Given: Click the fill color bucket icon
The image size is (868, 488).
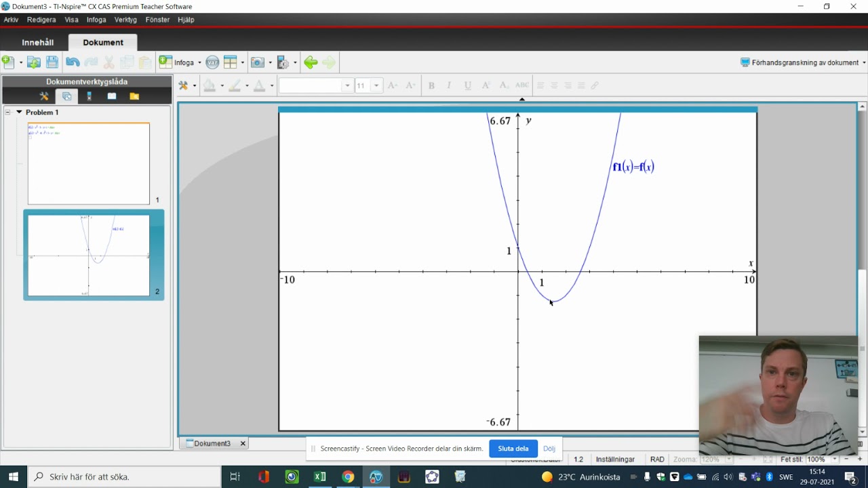Looking at the screenshot, I should [x=210, y=85].
